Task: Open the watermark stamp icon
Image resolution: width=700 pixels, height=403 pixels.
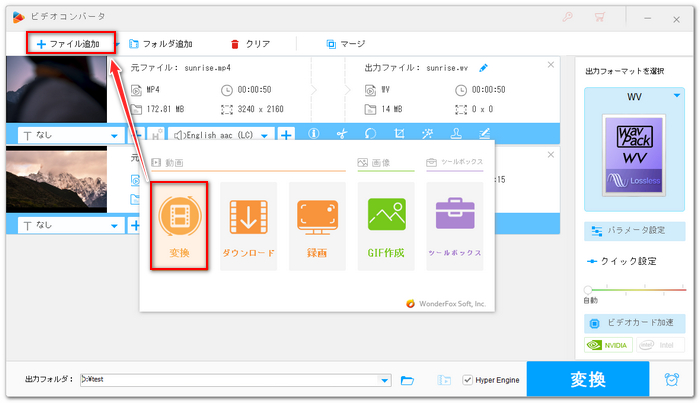Action: [x=456, y=133]
